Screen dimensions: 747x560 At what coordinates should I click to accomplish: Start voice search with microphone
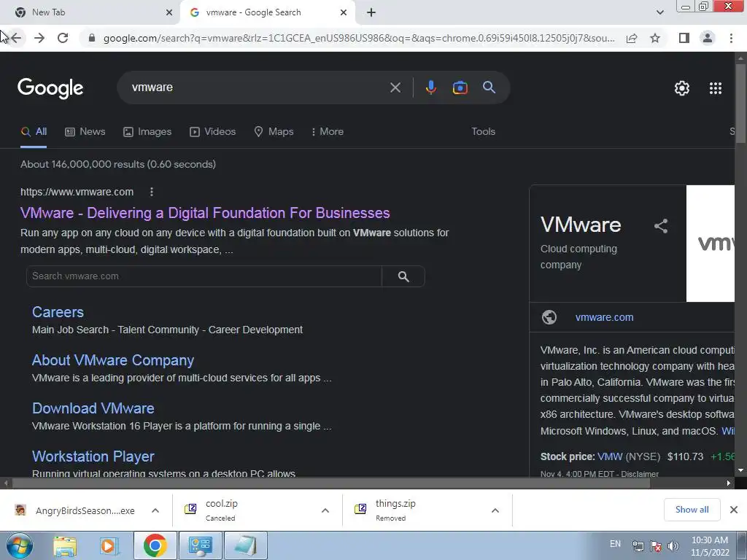pyautogui.click(x=430, y=87)
